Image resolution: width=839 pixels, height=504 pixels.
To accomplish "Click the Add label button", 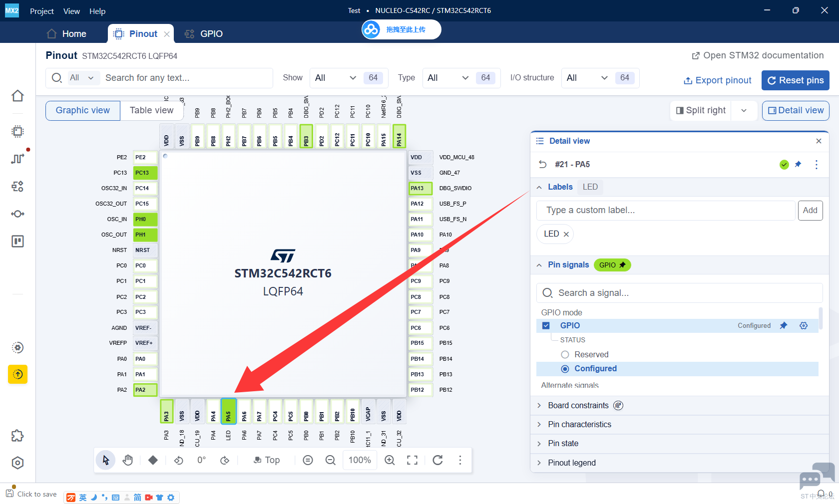I will (x=810, y=211).
